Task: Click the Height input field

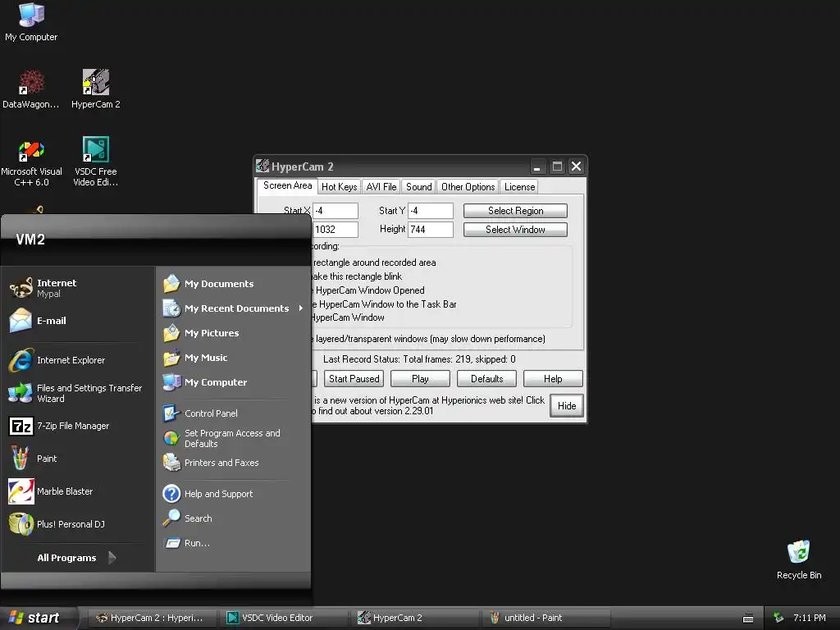Action: 431,230
